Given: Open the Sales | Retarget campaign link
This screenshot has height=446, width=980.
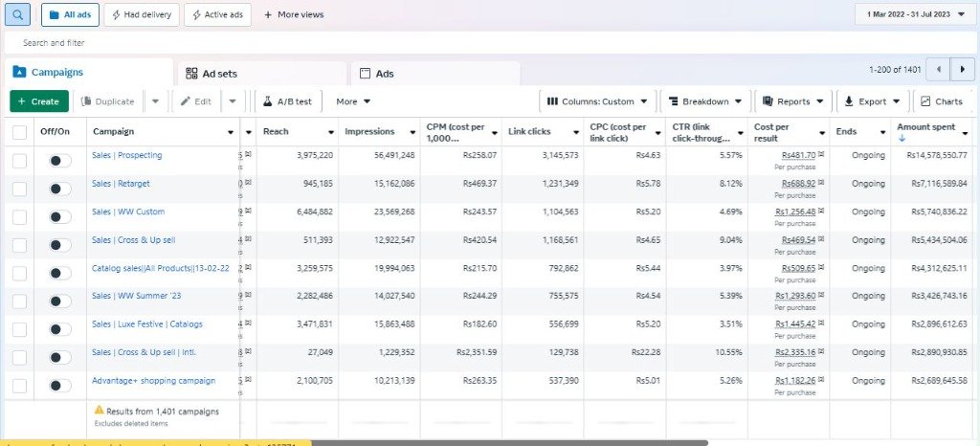Looking at the screenshot, I should (121, 183).
